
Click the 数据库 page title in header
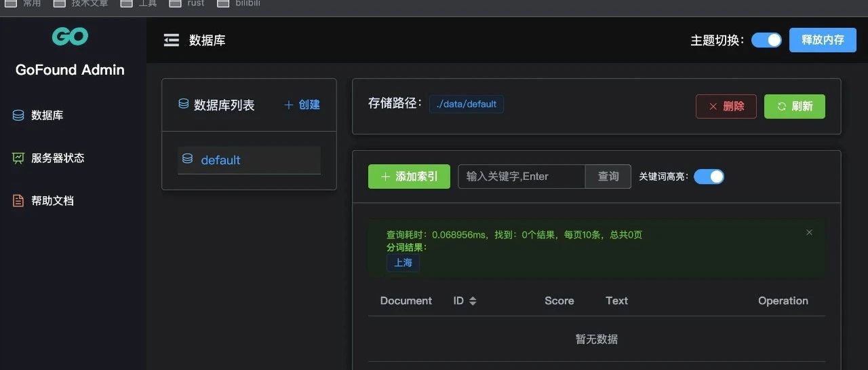tap(208, 40)
